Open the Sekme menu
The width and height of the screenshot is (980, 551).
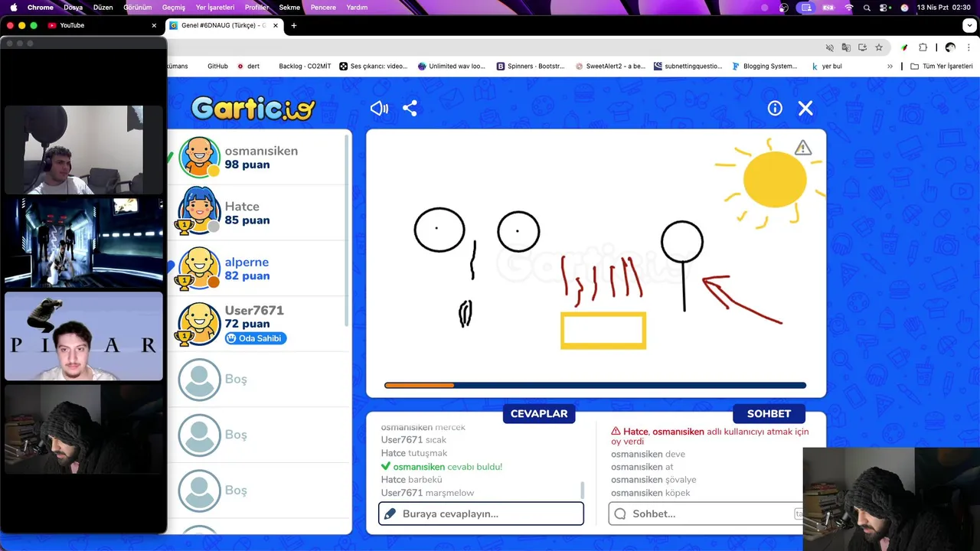click(289, 8)
